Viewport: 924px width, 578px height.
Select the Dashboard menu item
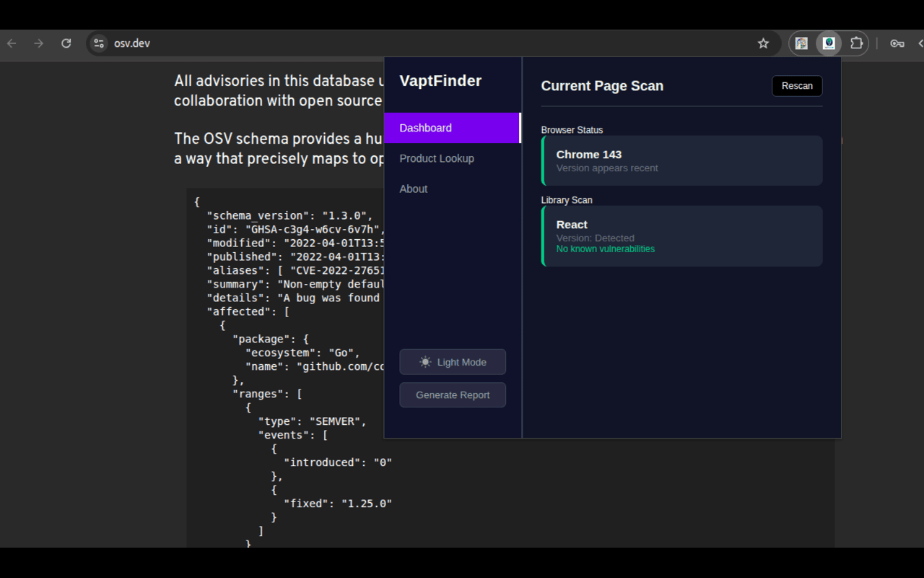point(453,128)
